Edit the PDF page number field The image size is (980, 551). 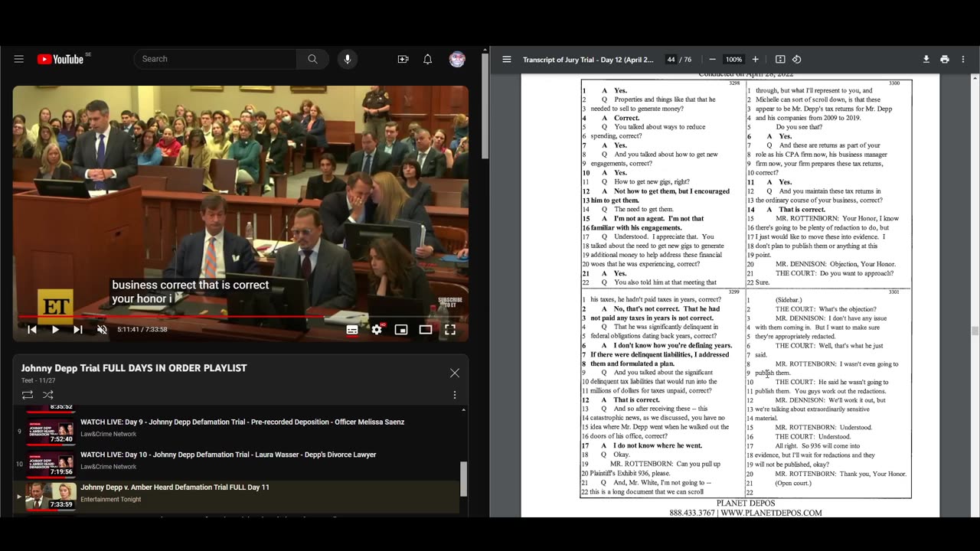pyautogui.click(x=671, y=60)
